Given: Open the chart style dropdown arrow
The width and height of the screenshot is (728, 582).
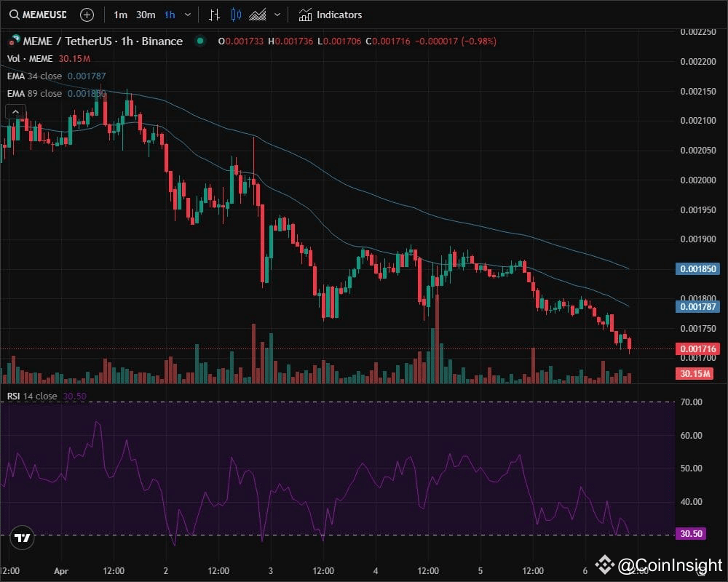Looking at the screenshot, I should [x=277, y=15].
